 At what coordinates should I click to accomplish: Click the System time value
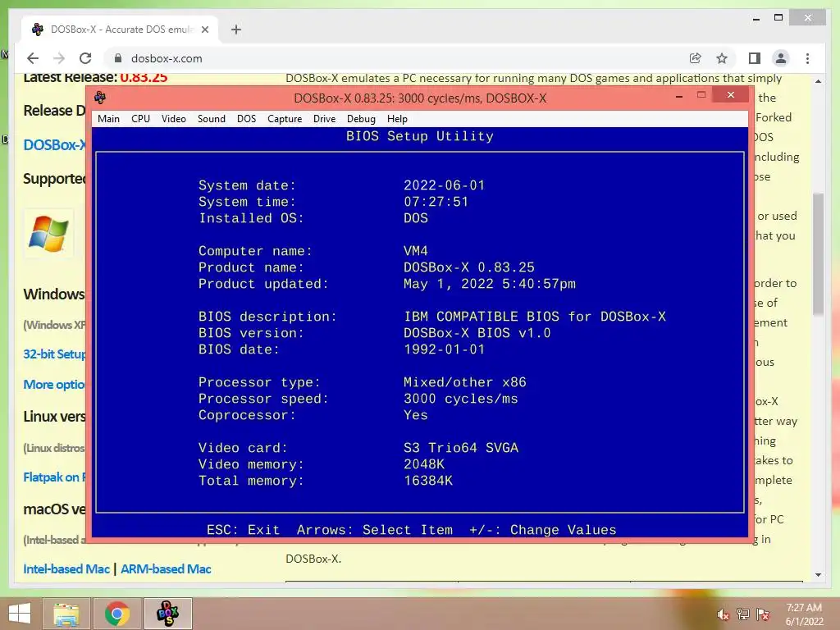coord(436,202)
